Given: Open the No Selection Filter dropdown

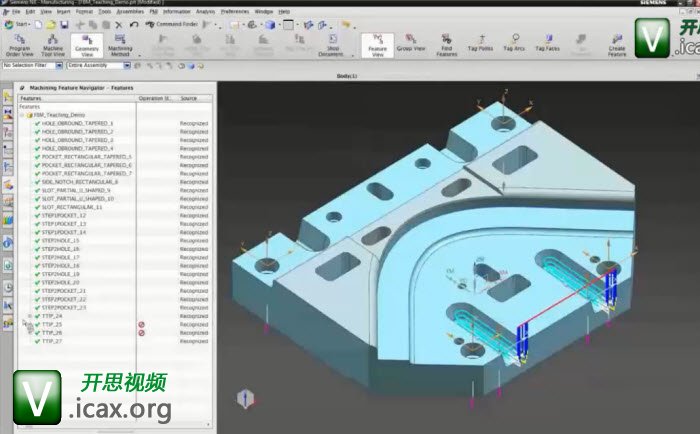Looking at the screenshot, I should click(58, 65).
